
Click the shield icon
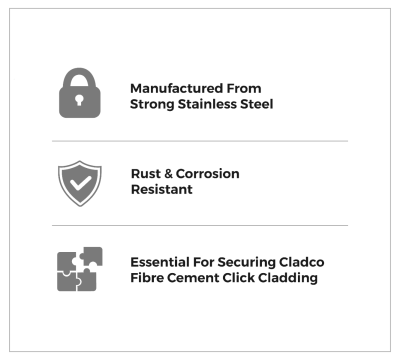80,183
